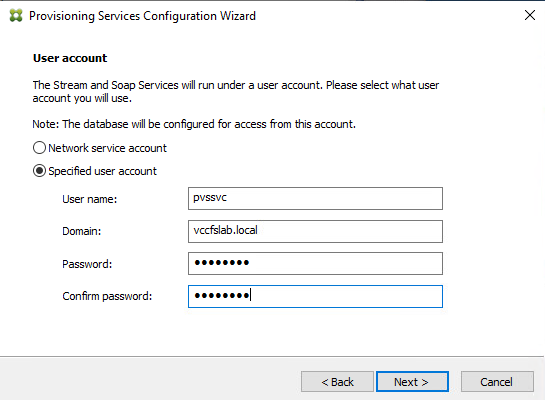545x400 pixels.
Task: Click into the Confirm password field
Action: 315,296
